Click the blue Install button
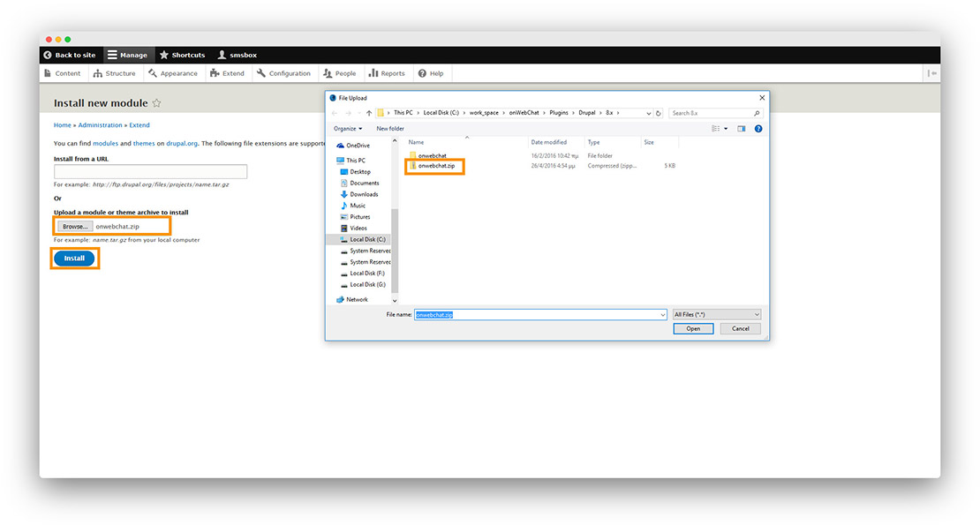 click(74, 259)
